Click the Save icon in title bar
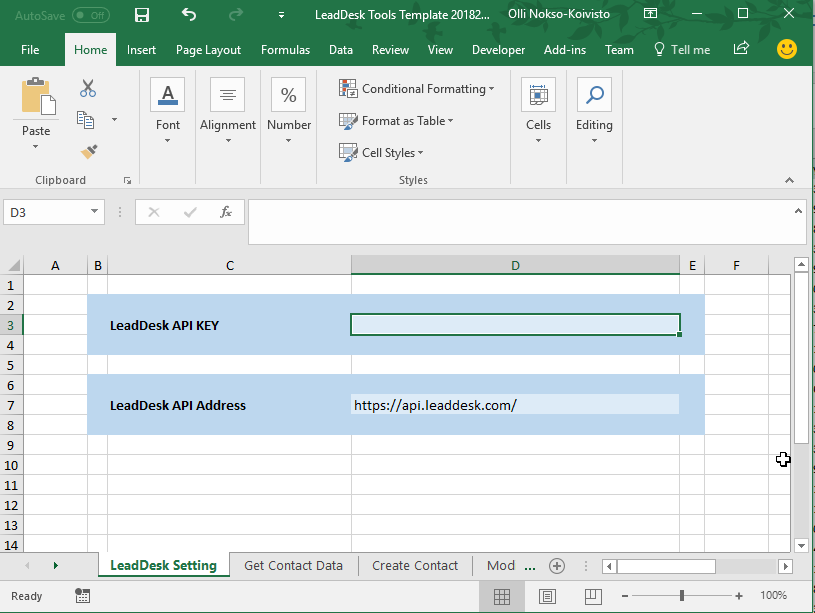815x613 pixels. [142, 15]
